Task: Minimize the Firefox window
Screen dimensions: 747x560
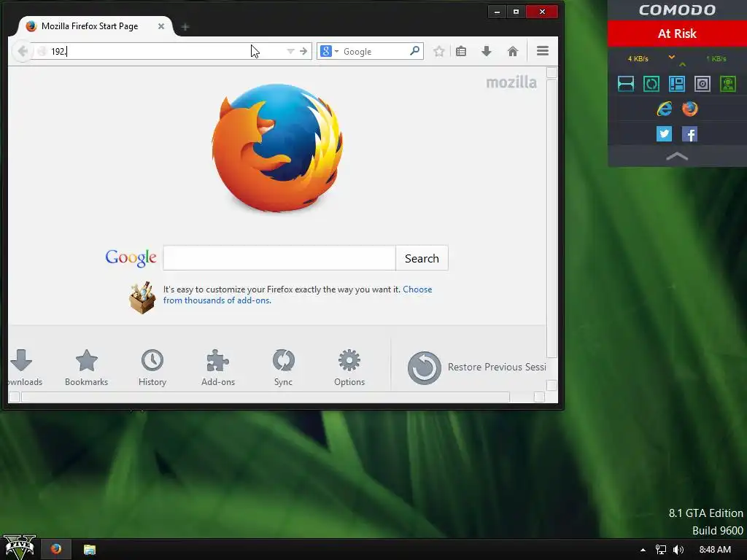Action: (497, 12)
